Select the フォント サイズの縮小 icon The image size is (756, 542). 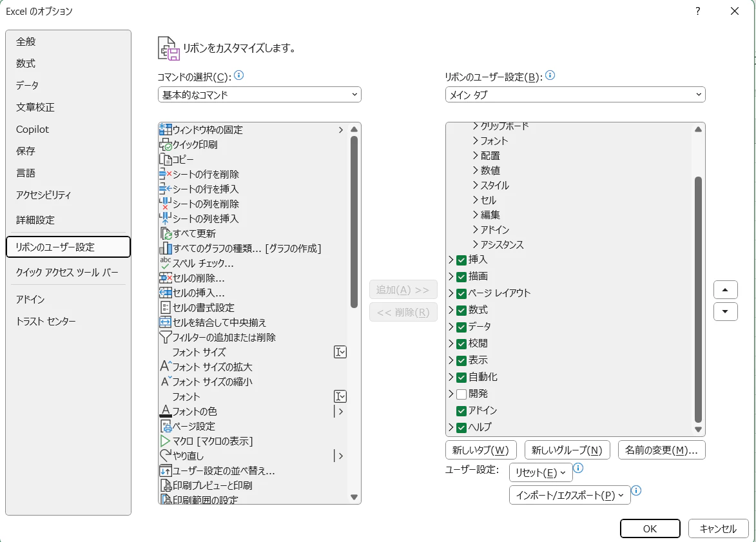point(166,382)
